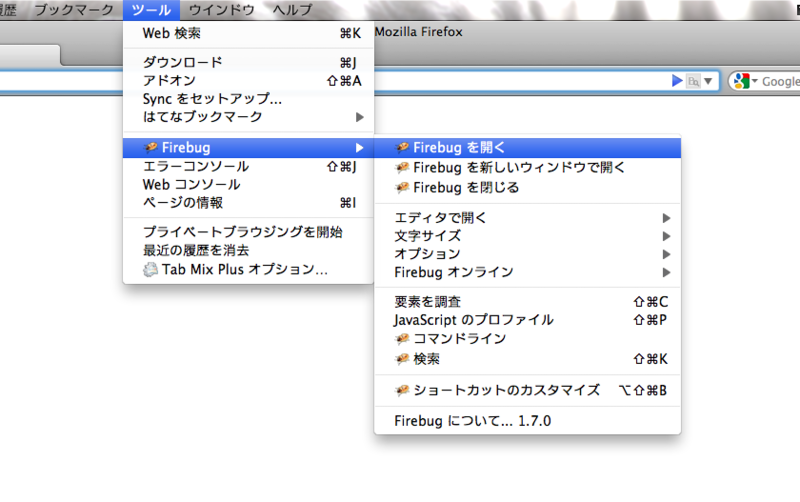Expand the Firebug オンライン submenu
Image resolution: width=800 pixels, height=502 pixels.
(528, 272)
